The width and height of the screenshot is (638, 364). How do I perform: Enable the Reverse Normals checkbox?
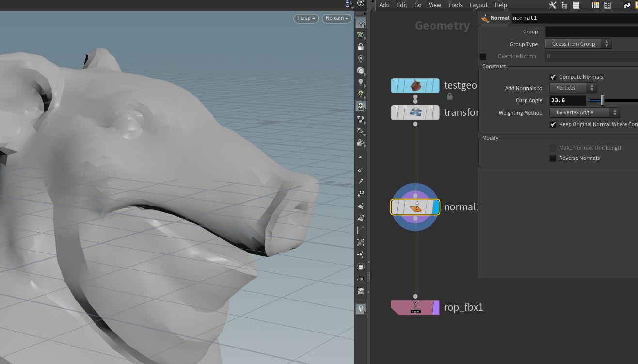tap(553, 158)
